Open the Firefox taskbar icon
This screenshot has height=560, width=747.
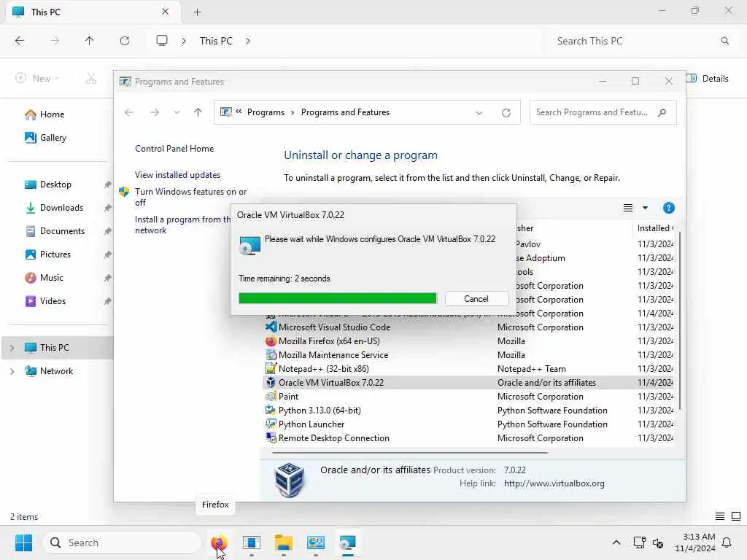coord(219,542)
